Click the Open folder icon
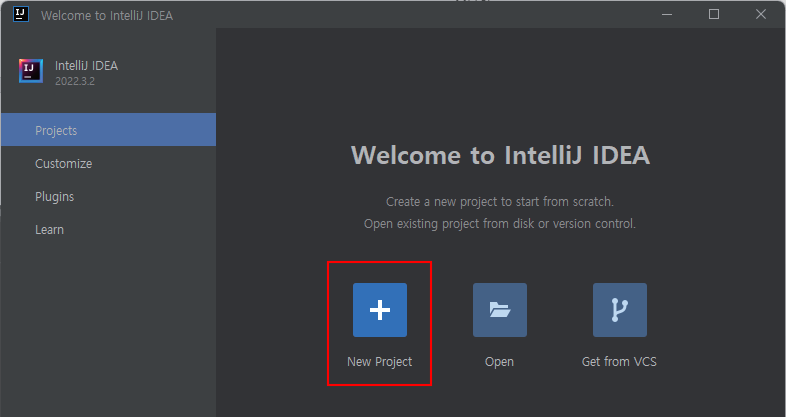 (x=500, y=310)
